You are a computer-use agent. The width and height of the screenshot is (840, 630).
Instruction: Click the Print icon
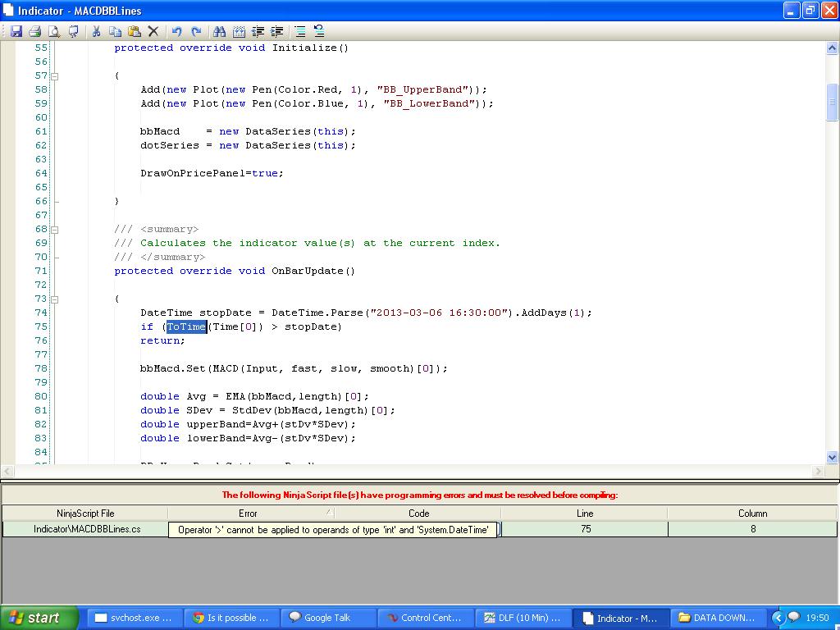pos(35,31)
